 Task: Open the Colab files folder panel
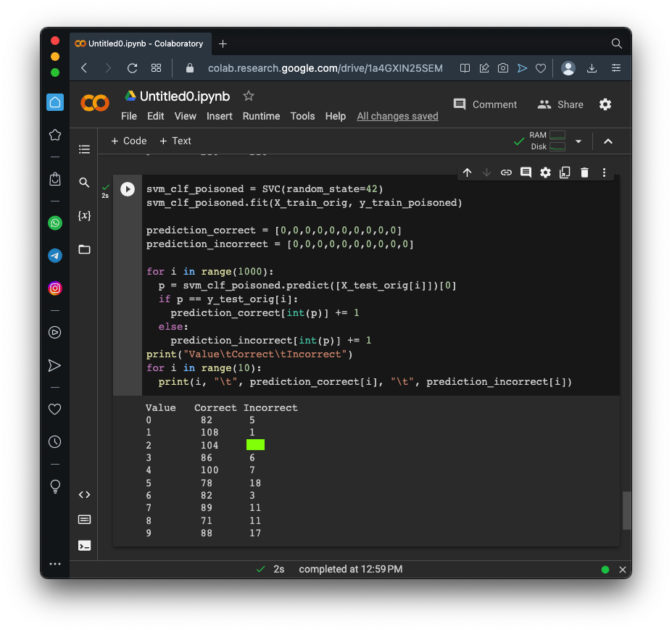tap(84, 249)
